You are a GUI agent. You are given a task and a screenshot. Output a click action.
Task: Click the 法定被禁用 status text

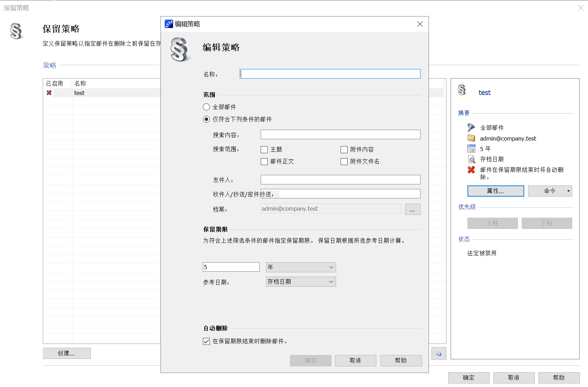pyautogui.click(x=481, y=253)
